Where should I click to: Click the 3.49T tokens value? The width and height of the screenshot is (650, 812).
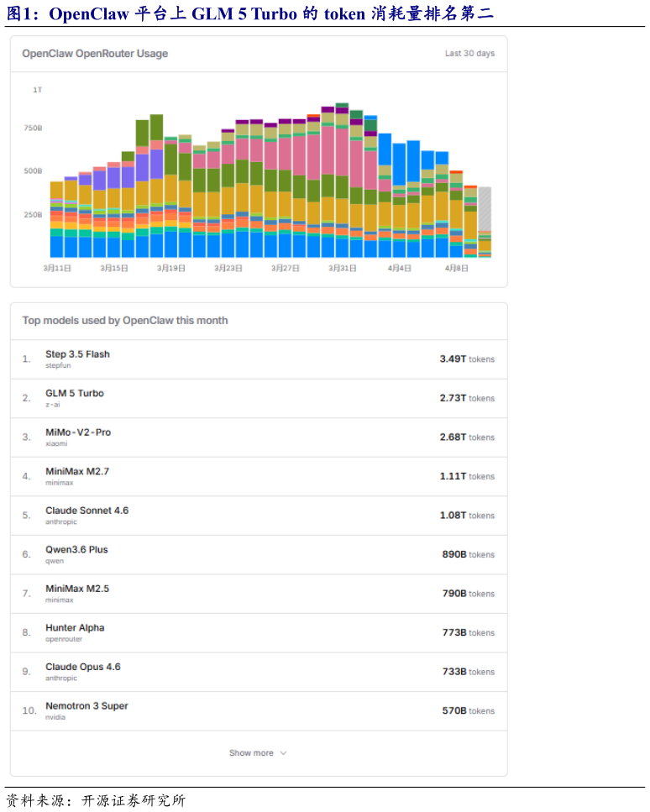pyautogui.click(x=467, y=359)
